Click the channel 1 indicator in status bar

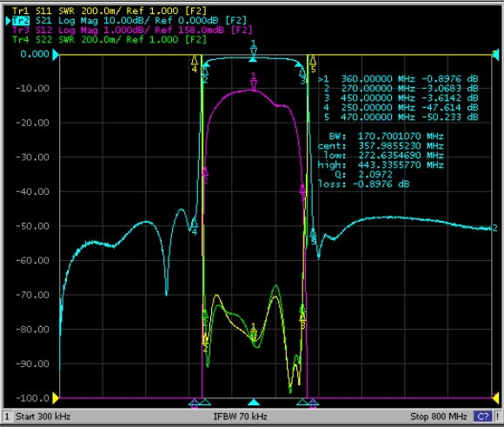(x=7, y=417)
